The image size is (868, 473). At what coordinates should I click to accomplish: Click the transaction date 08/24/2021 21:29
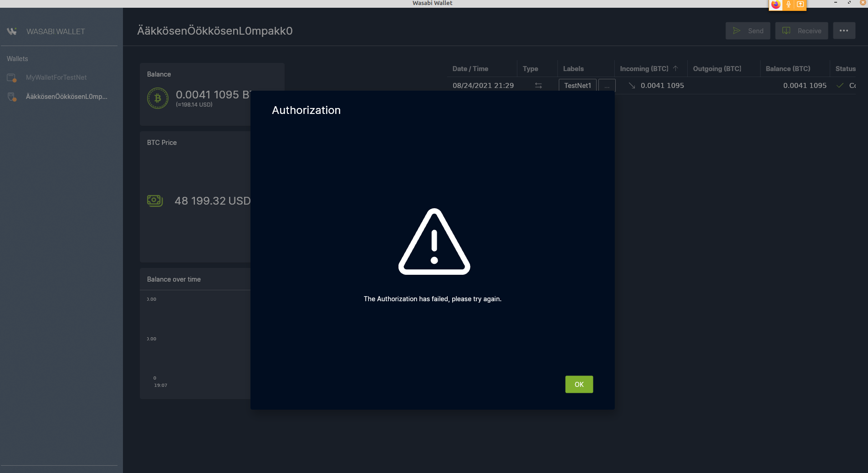[483, 85]
